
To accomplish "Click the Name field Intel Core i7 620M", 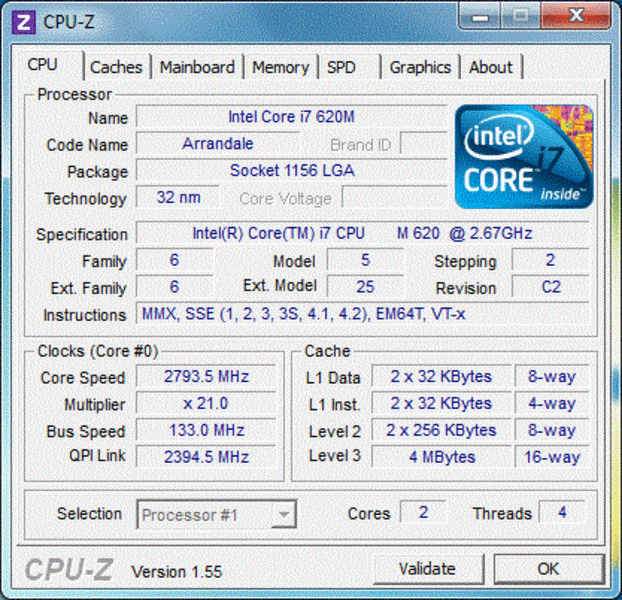I will [292, 117].
